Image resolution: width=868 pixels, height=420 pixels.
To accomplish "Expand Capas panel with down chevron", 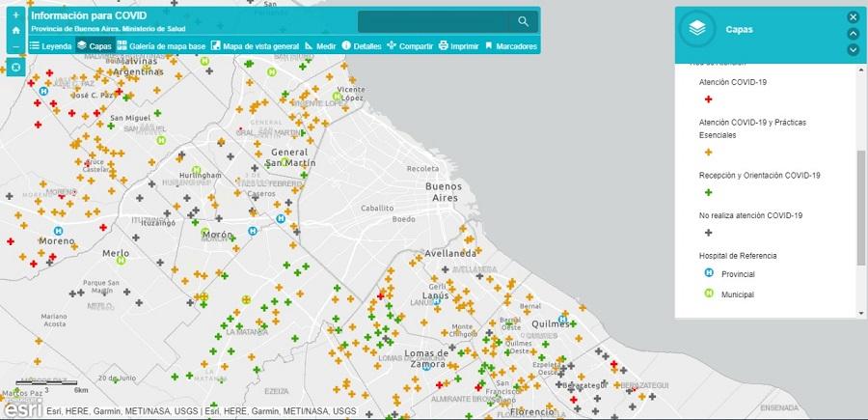I will 853,49.
